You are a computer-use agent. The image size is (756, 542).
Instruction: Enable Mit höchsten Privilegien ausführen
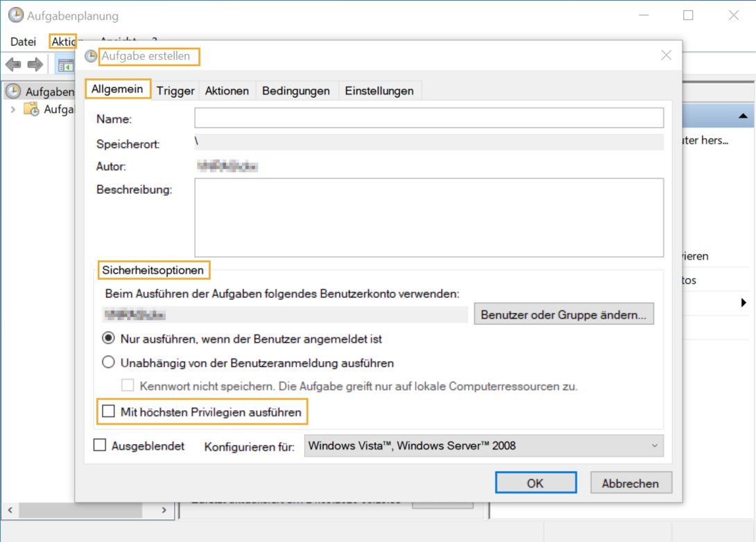coord(108,412)
